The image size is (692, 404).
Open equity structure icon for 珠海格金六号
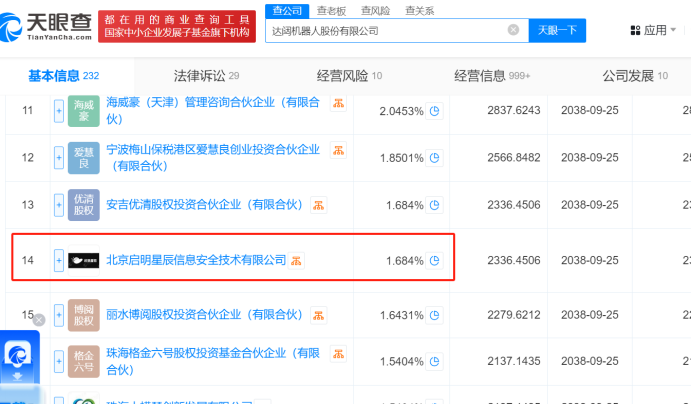(x=338, y=354)
